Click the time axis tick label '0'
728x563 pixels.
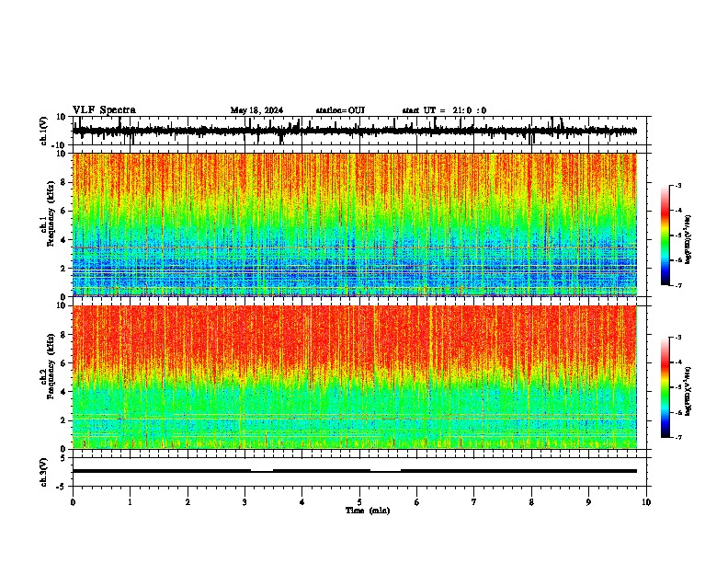coord(73,502)
